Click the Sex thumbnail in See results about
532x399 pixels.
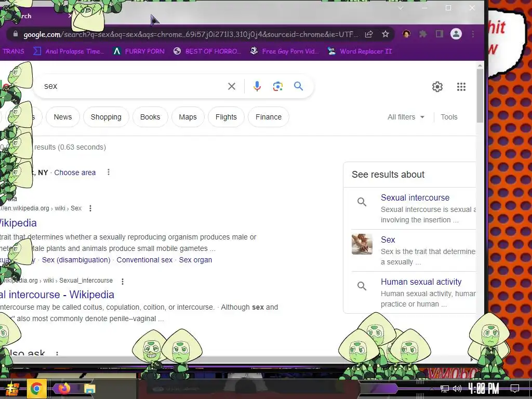pyautogui.click(x=362, y=244)
